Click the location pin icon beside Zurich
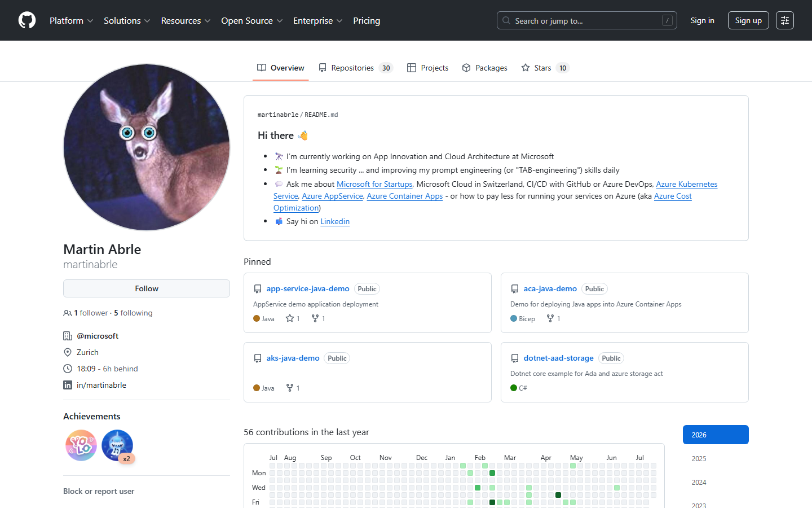The width and height of the screenshot is (812, 508). pyautogui.click(x=68, y=352)
